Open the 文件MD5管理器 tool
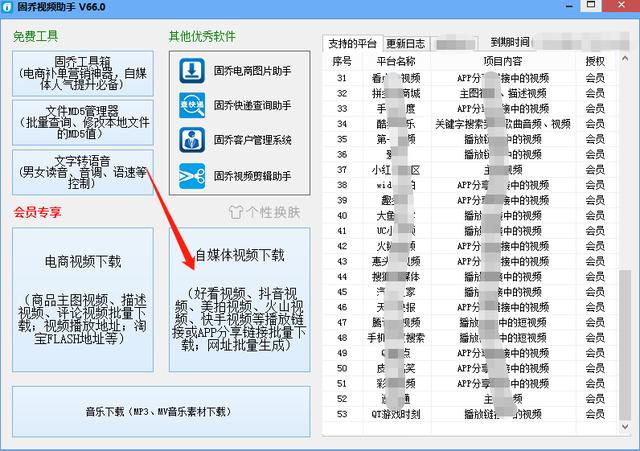 point(83,122)
